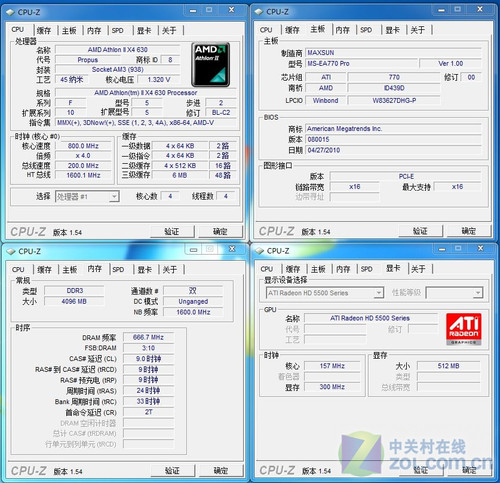Select 缓存 tab in bottom-right graphics window
Viewport: 500px width, 483px height.
coord(293,269)
